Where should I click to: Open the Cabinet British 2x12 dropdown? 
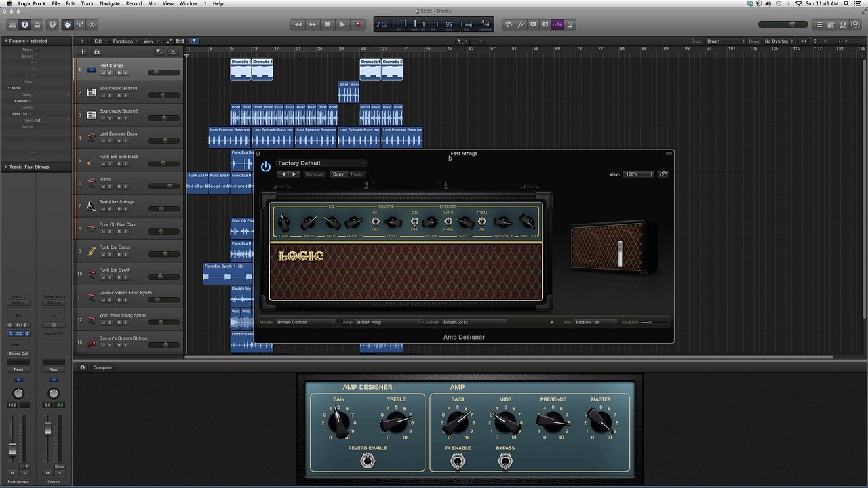[x=475, y=322]
